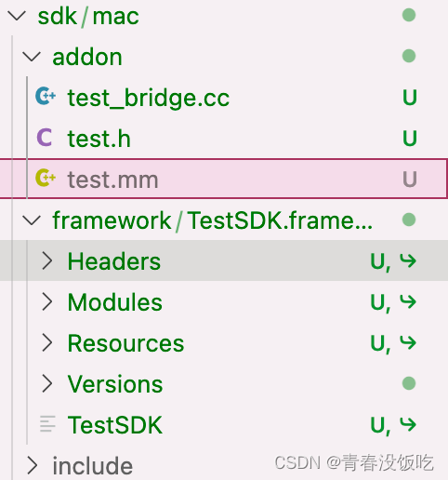This screenshot has width=448, height=480.
Task: Click the symlink arrow badge on Modules
Action: point(408,301)
